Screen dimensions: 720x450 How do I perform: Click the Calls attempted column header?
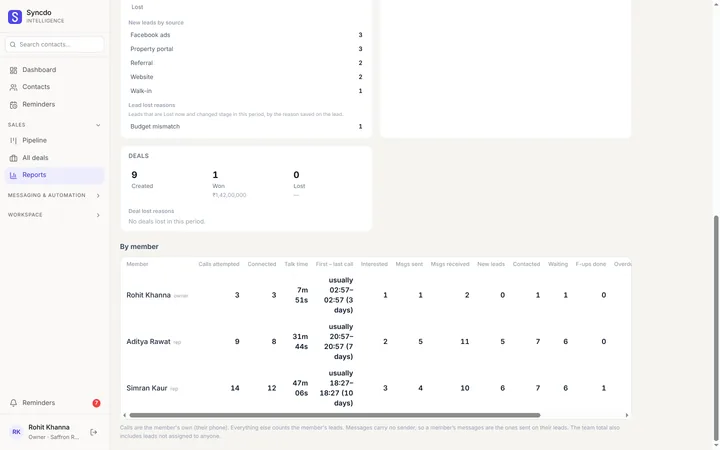[219, 264]
